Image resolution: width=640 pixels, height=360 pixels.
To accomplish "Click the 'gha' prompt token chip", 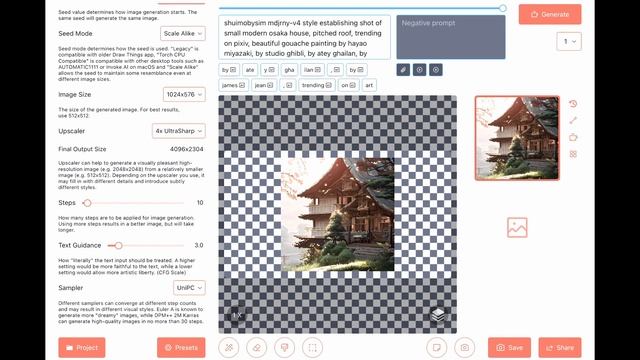I will pos(289,70).
